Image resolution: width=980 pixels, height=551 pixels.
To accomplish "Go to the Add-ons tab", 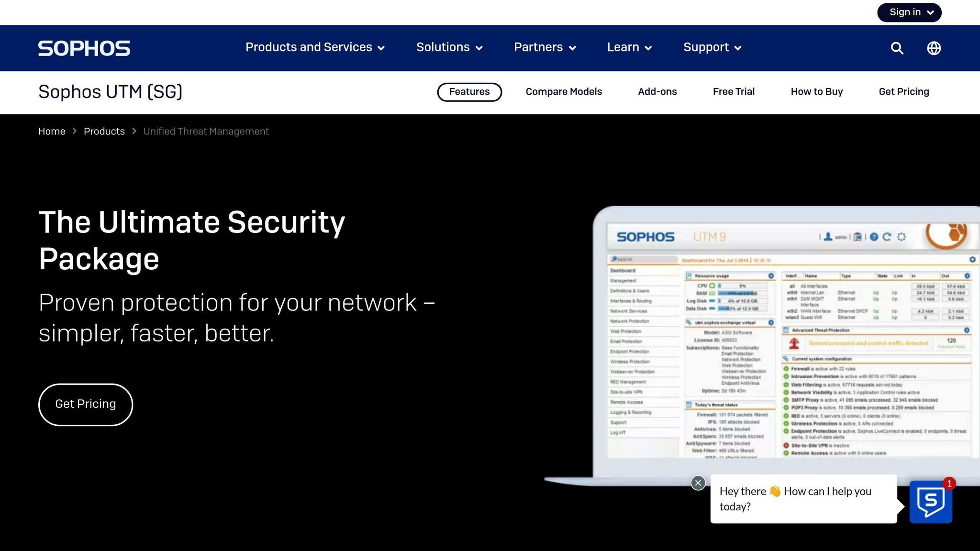I will [x=657, y=92].
